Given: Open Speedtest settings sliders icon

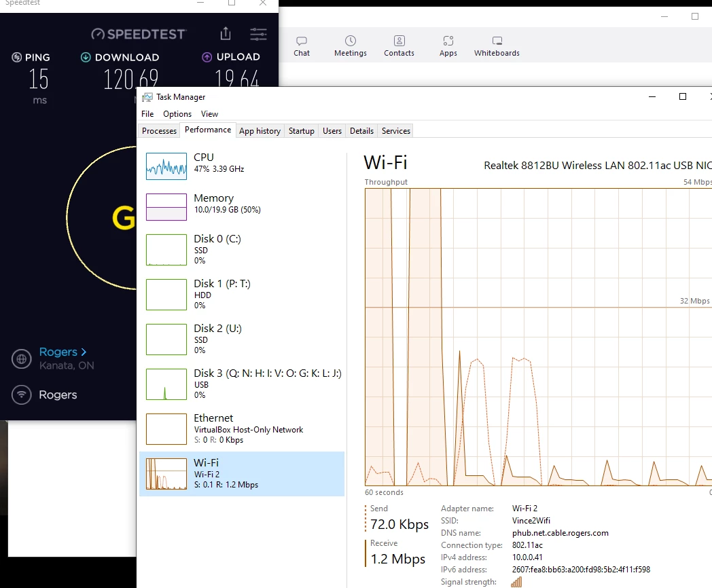Looking at the screenshot, I should click(x=258, y=34).
